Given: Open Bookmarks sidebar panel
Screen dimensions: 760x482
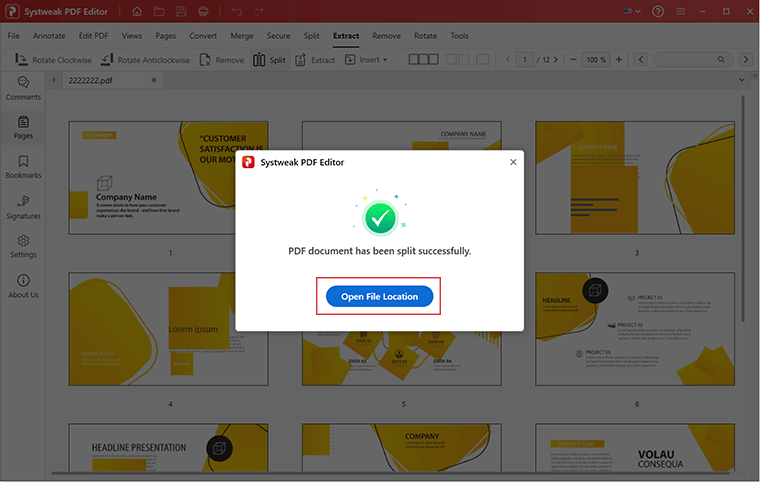Looking at the screenshot, I should (23, 167).
